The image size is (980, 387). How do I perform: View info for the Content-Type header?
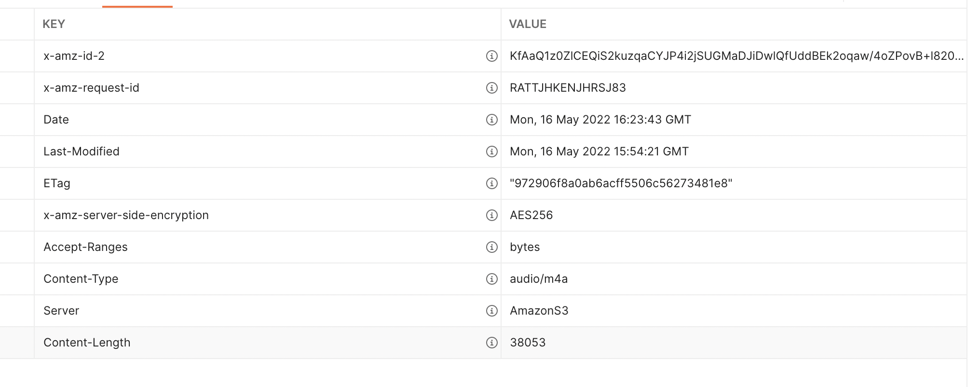[x=491, y=278]
